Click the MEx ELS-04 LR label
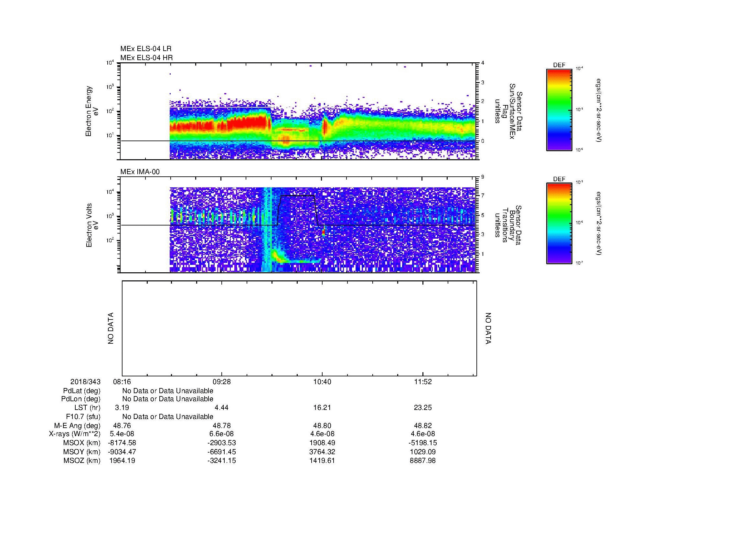Screen dimensions: 756x534 (x=146, y=49)
